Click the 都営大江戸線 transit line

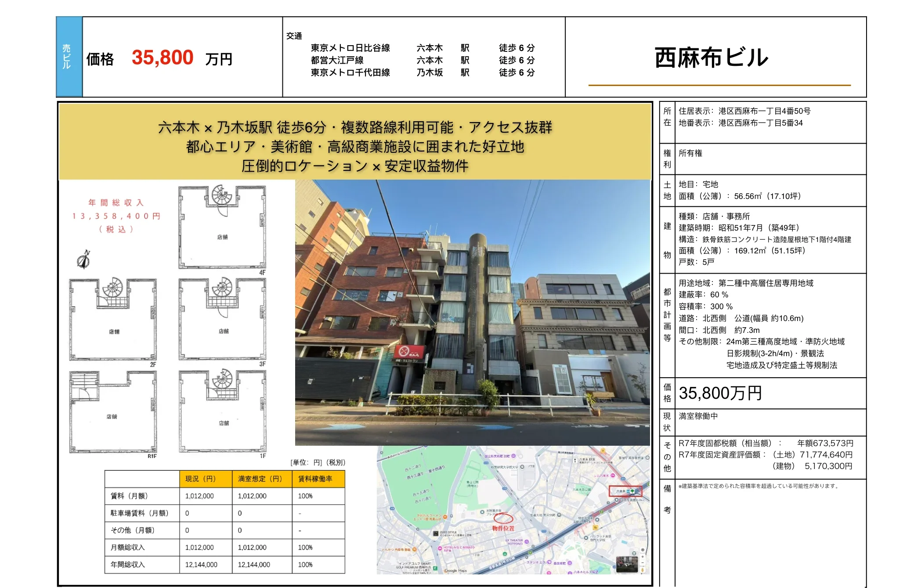(337, 60)
